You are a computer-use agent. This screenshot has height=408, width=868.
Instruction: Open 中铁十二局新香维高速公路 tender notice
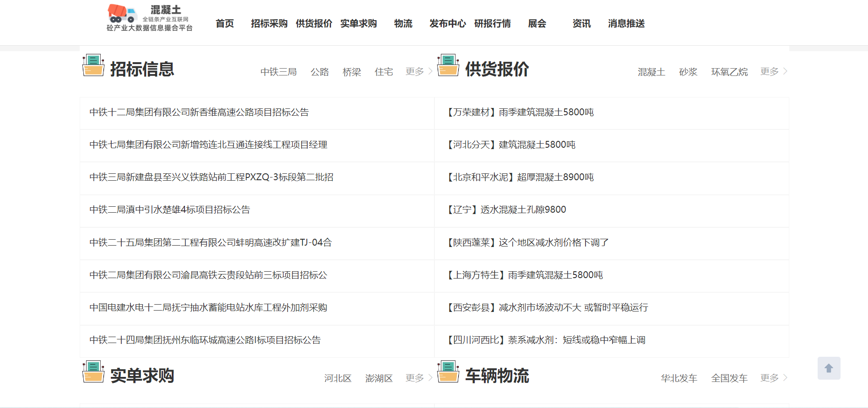[x=199, y=113]
